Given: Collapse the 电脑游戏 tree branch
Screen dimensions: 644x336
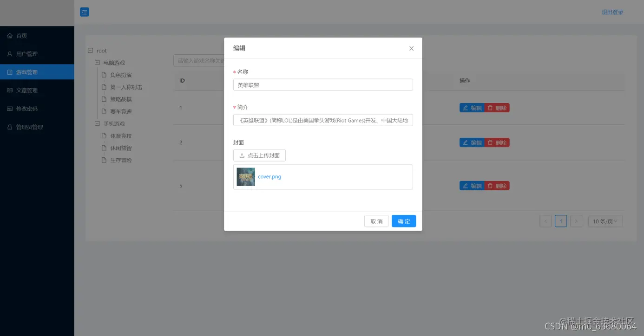Looking at the screenshot, I should tap(97, 62).
